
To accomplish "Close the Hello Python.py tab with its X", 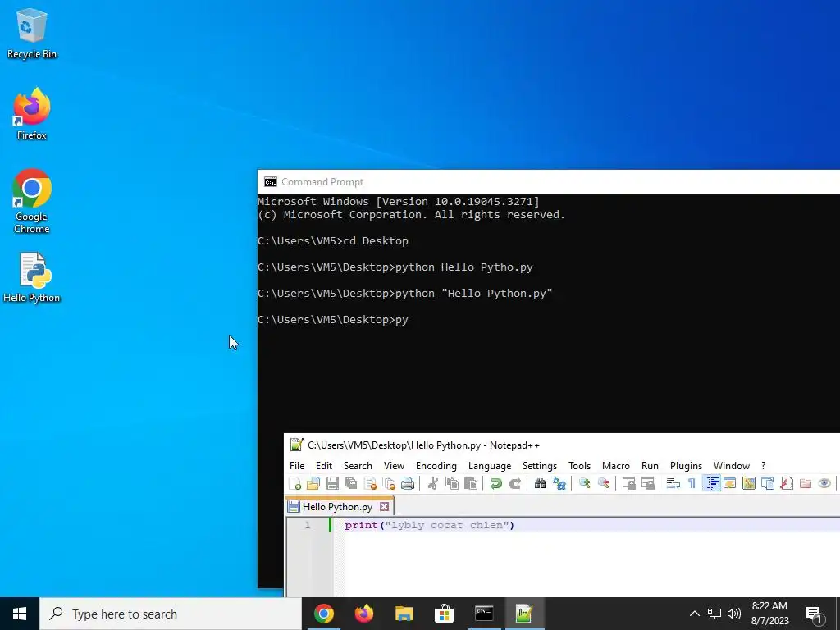I will (x=384, y=507).
